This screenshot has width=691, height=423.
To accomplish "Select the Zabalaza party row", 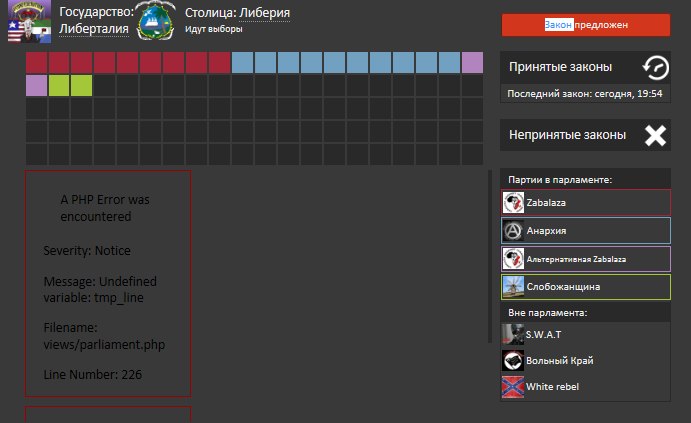I will tap(586, 203).
